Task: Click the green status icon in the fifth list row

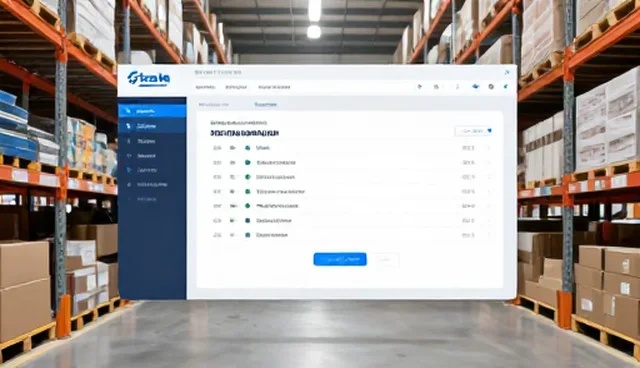Action: coord(247,206)
